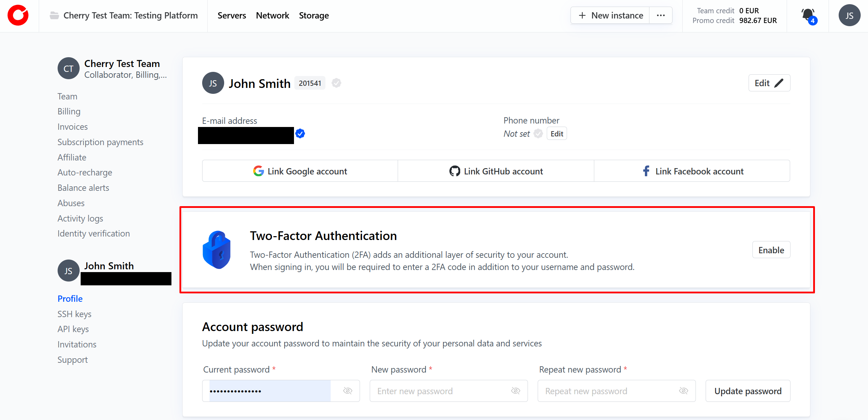Enable Two-Factor Authentication
Image resolution: width=868 pixels, height=420 pixels.
pyautogui.click(x=771, y=250)
